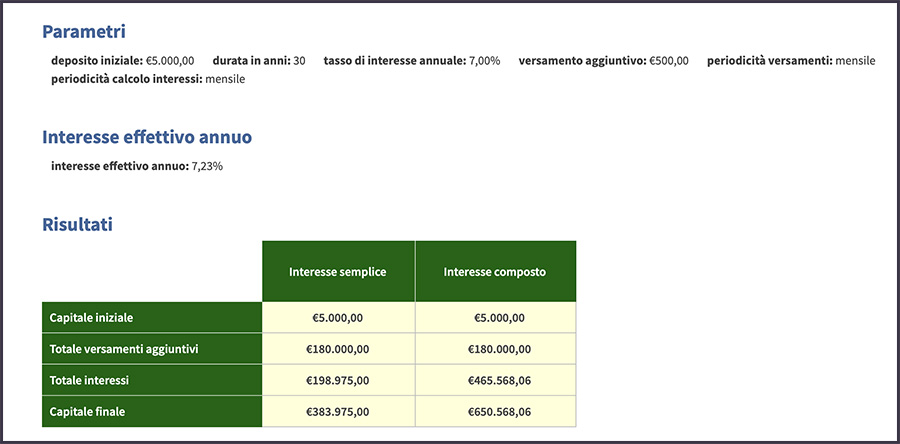Click the Interesse semplice column header

coord(338,271)
